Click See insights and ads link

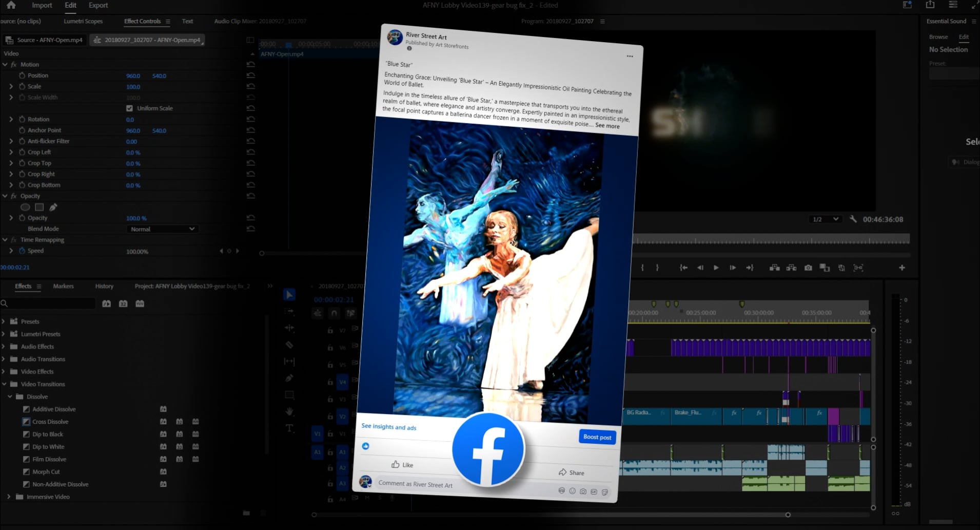coord(388,427)
